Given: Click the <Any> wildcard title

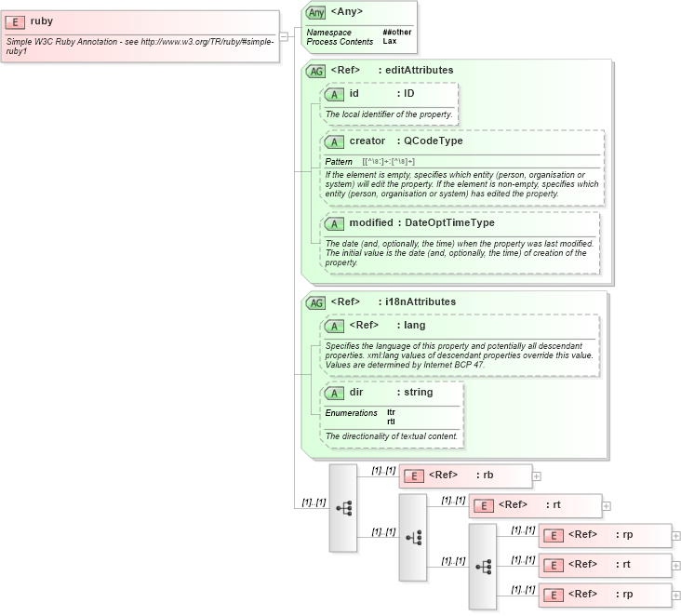Looking at the screenshot, I should coord(346,11).
